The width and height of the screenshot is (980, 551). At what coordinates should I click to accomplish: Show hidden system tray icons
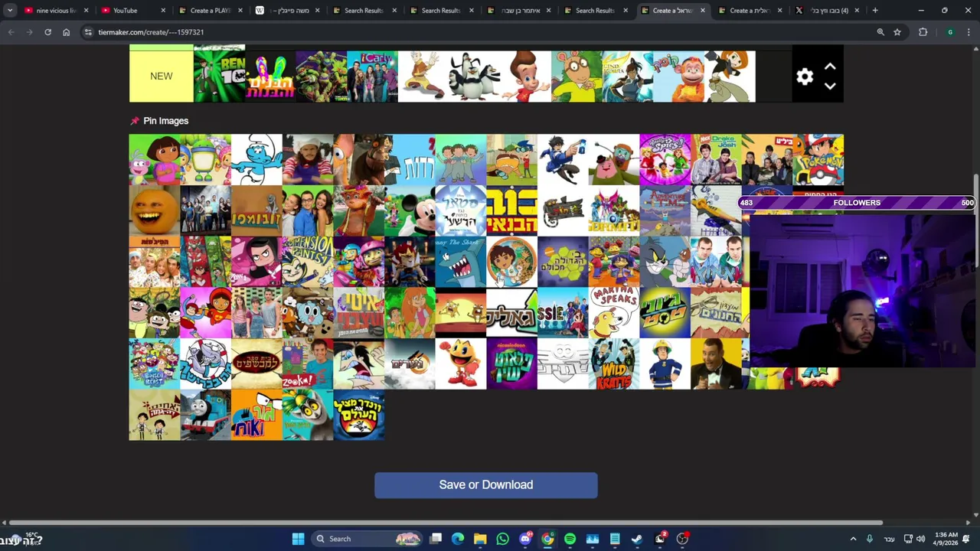[853, 539]
